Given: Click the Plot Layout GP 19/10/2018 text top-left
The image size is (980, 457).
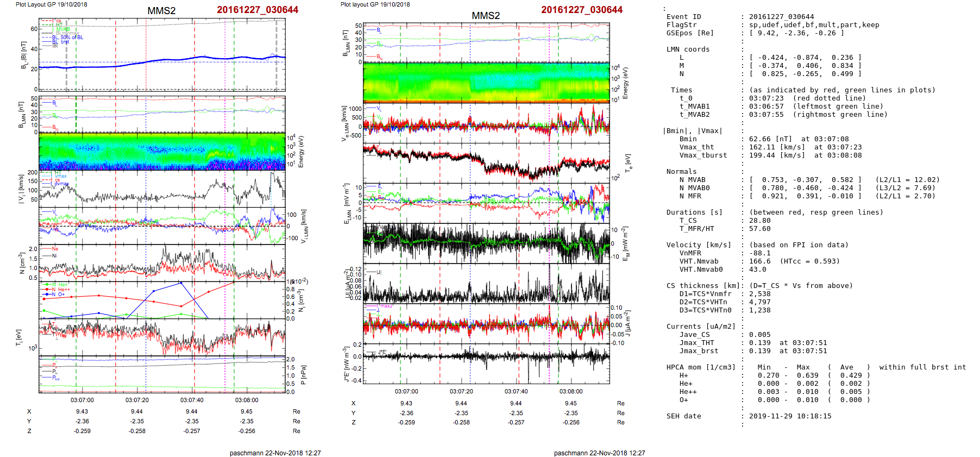Looking at the screenshot, I should click(51, 4).
